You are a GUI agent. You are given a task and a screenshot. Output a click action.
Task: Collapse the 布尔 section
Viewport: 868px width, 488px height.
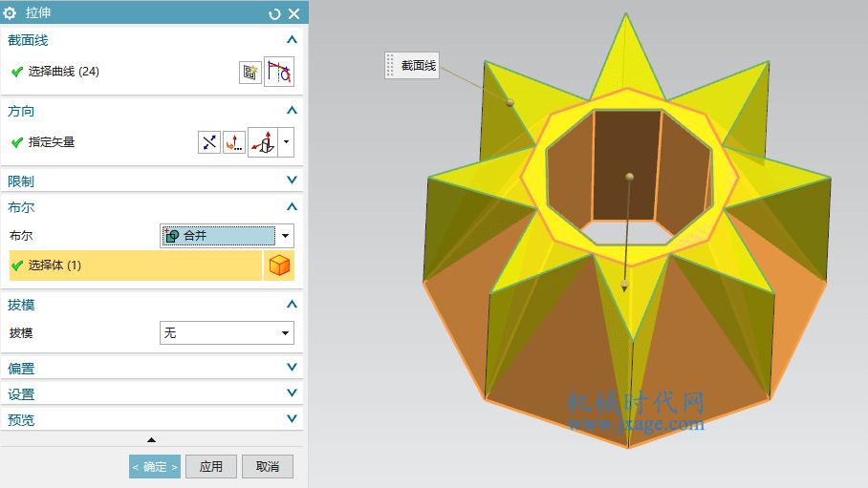click(292, 207)
